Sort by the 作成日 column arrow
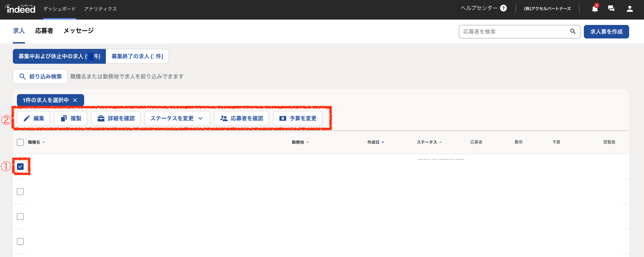The image size is (644, 257). point(383,142)
